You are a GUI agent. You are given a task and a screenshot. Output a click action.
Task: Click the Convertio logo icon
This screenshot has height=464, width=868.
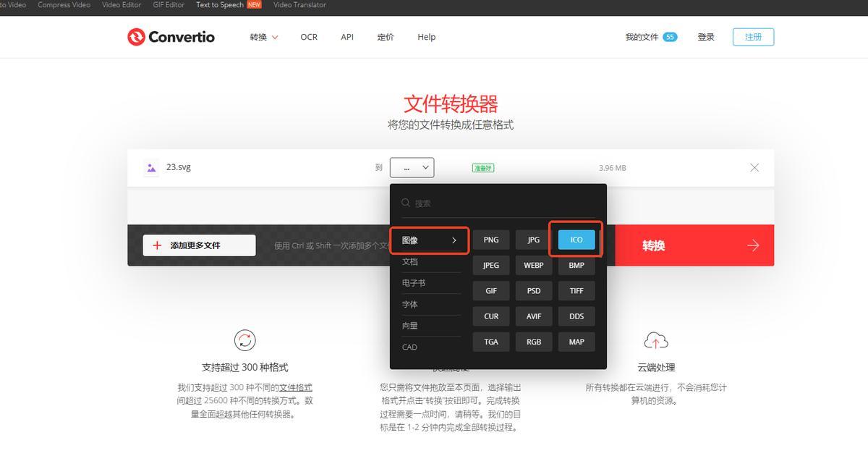pos(136,37)
